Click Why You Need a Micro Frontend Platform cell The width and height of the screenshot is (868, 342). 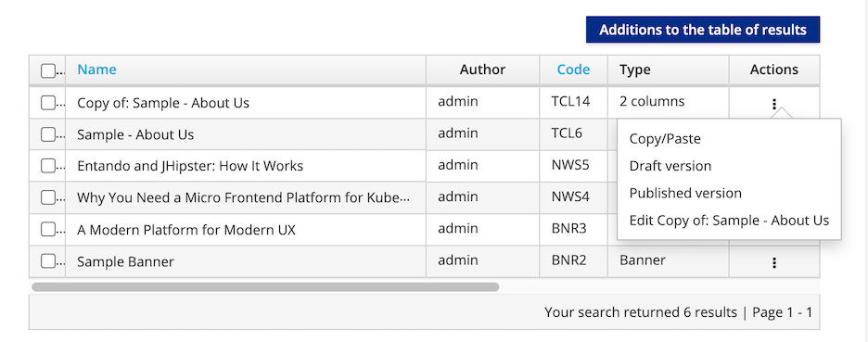pos(244,197)
